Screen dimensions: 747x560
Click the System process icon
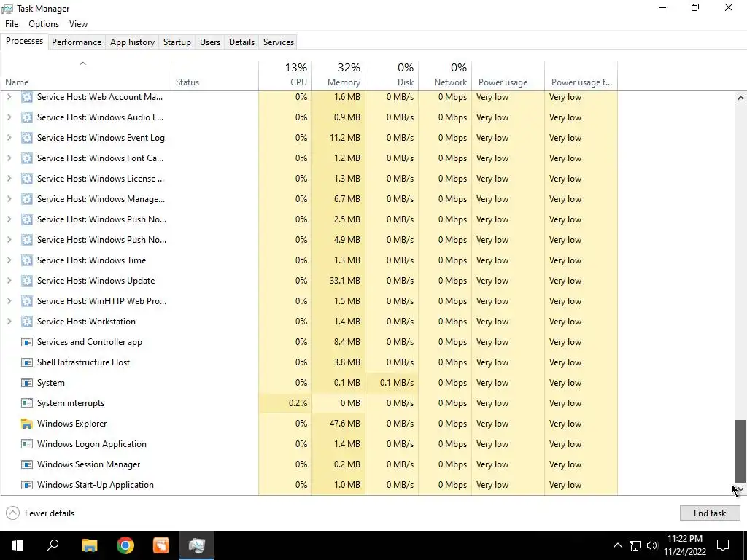tap(27, 383)
